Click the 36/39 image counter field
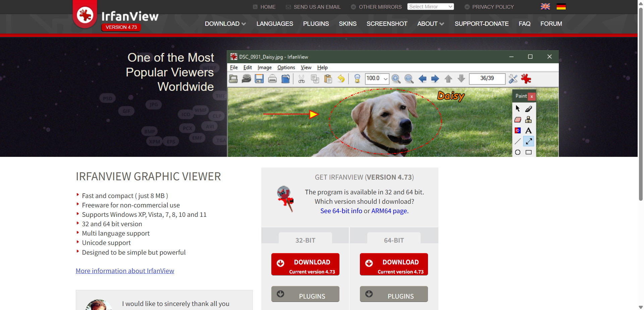Viewport: 644px width, 310px height. pos(487,78)
